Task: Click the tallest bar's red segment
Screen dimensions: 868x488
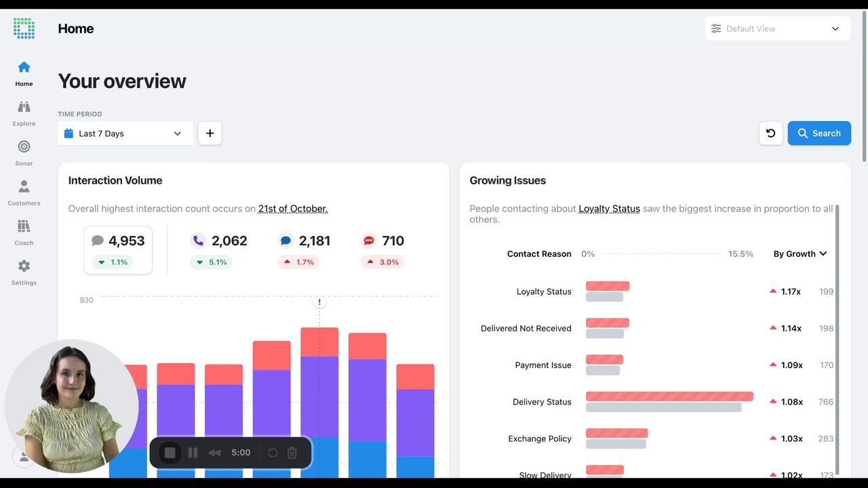Action: pos(319,342)
